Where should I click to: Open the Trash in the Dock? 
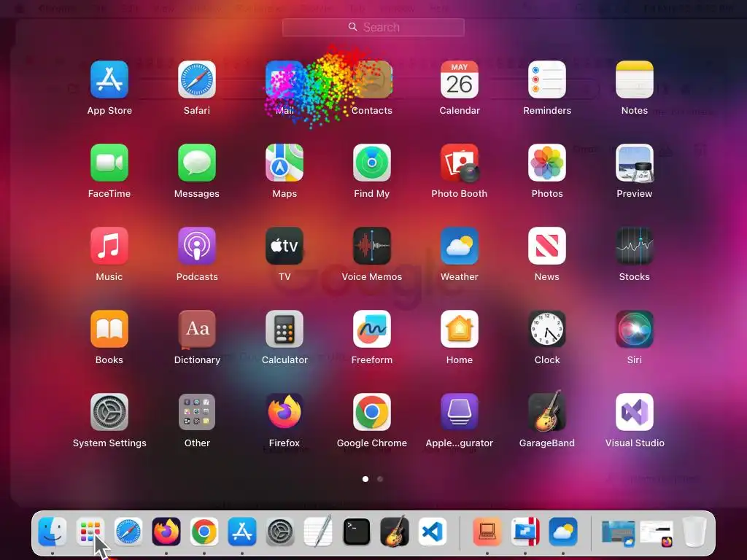click(x=694, y=532)
